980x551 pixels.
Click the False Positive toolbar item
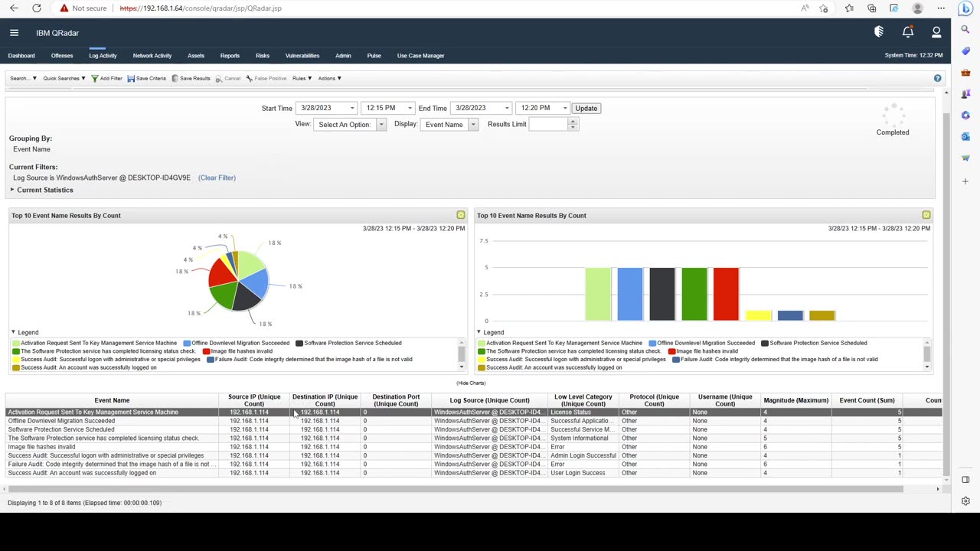(266, 78)
